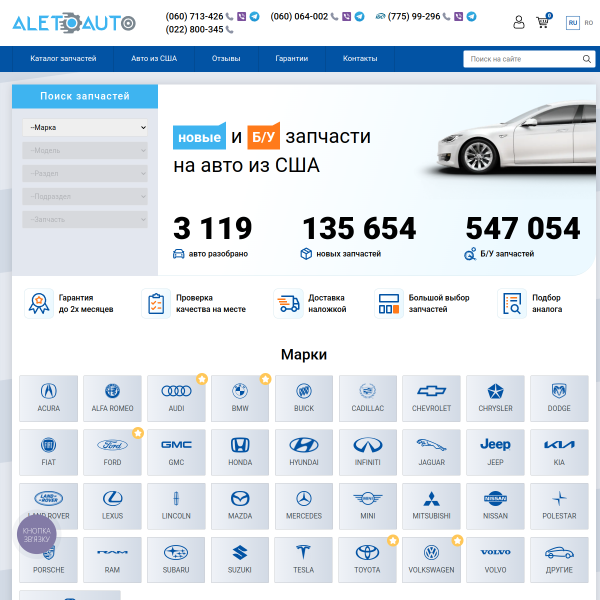Click the Доставка наложкой feature
The width and height of the screenshot is (600, 600).
tap(310, 303)
